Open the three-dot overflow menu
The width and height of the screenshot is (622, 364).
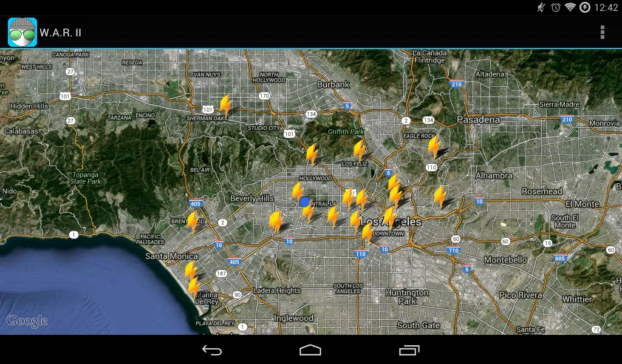[x=602, y=32]
